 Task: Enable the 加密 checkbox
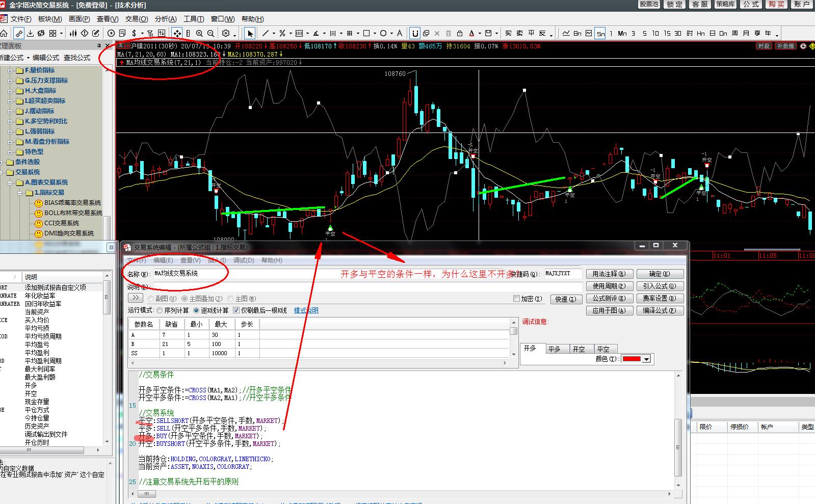pos(516,299)
